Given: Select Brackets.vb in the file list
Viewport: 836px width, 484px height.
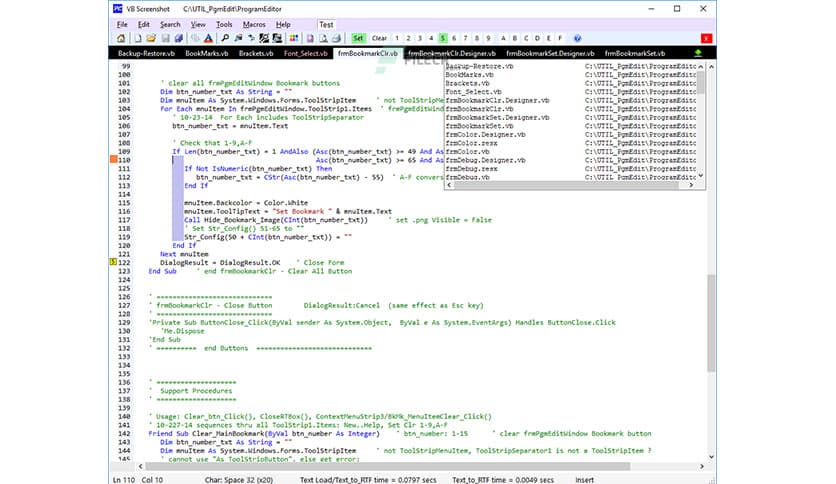Looking at the screenshot, I should point(468,83).
